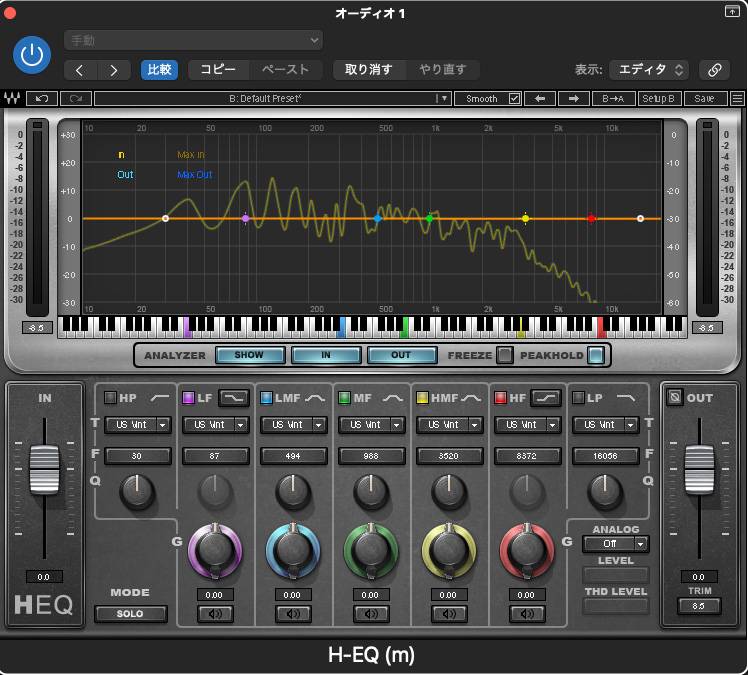Click the LF frequency field showing 87
This screenshot has height=675, width=748.
click(216, 456)
